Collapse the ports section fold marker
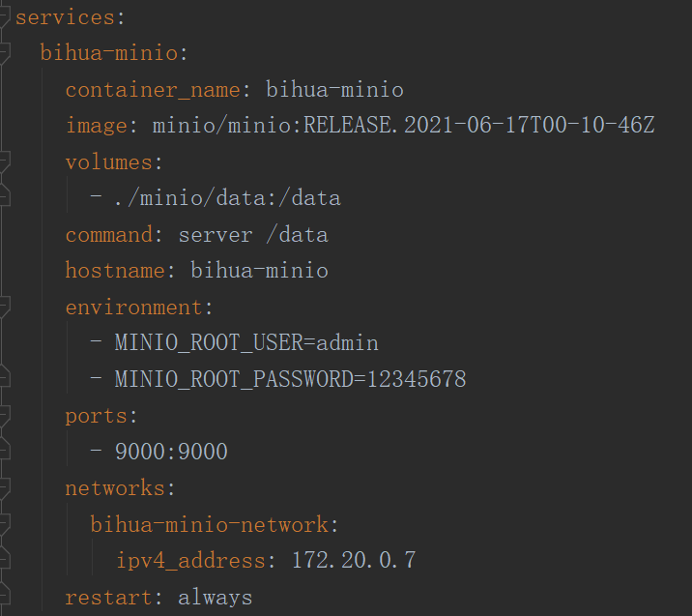 click(4, 416)
